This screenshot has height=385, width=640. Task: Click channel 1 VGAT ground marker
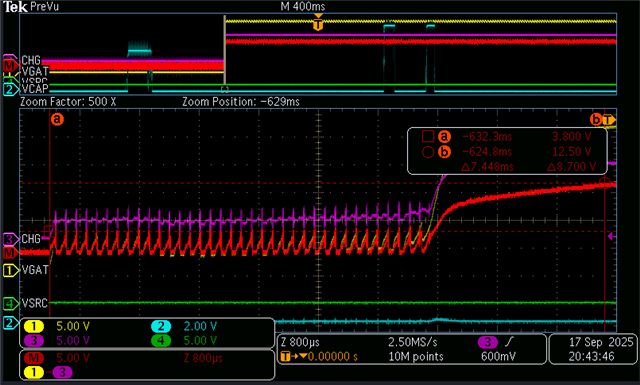10,270
